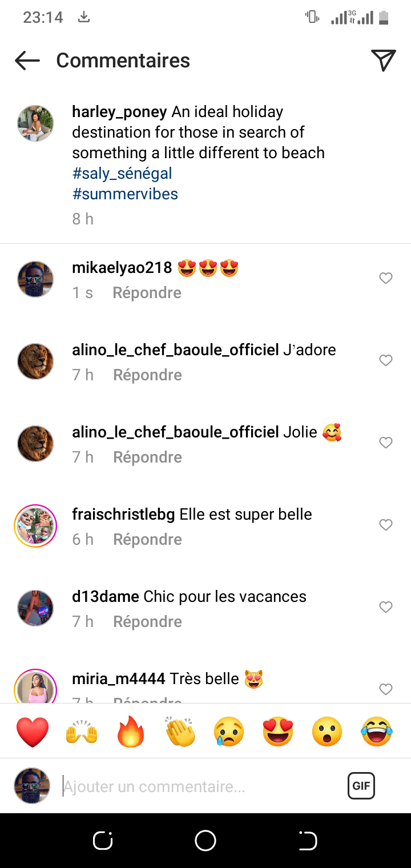The height and width of the screenshot is (868, 411).
Task: Open harley_poney's profile picture
Action: 35,123
